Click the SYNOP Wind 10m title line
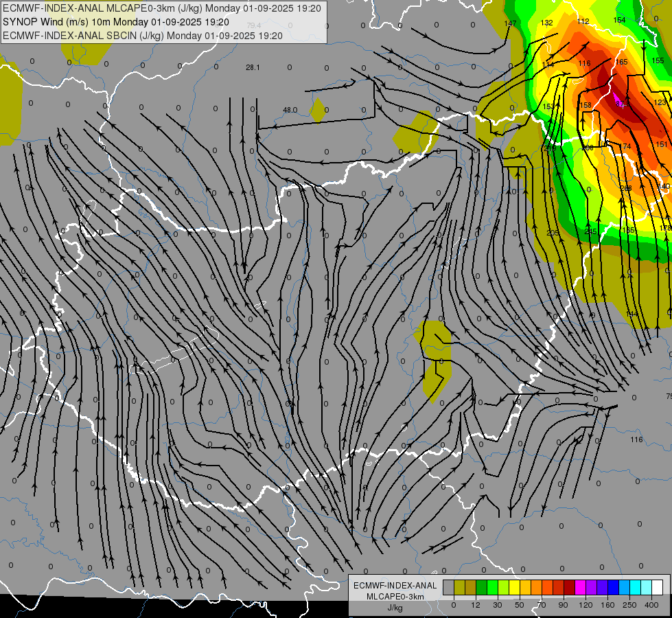The image size is (672, 618). tap(116, 22)
